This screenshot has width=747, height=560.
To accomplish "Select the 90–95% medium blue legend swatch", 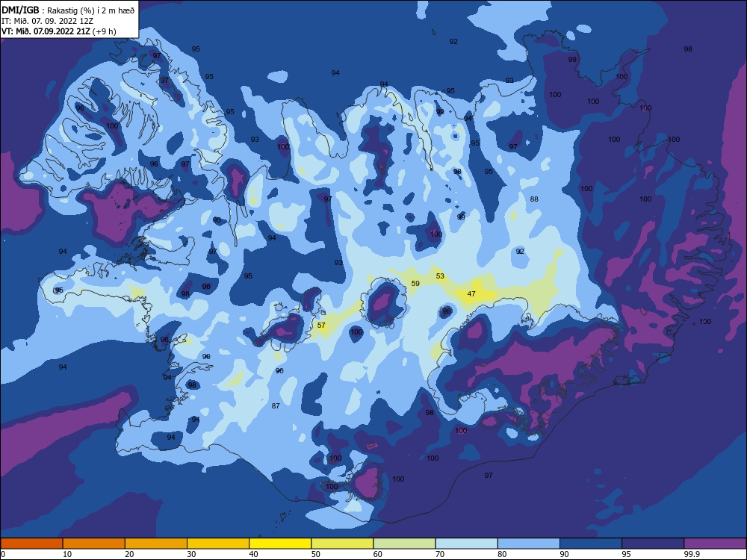I will click(x=591, y=544).
